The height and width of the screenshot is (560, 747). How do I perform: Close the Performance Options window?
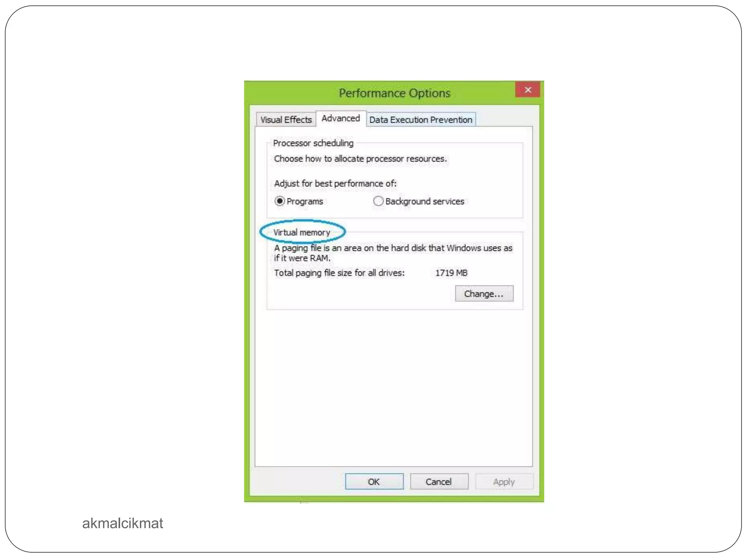(x=527, y=90)
